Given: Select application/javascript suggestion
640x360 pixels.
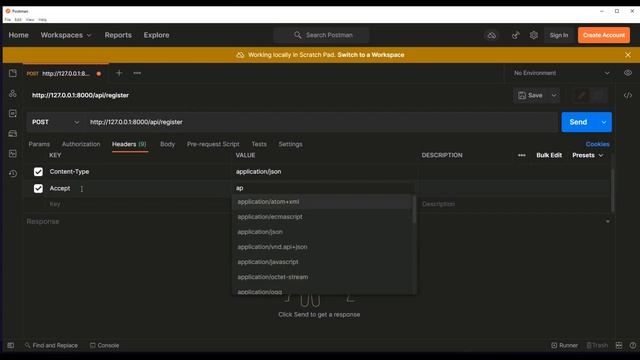Looking at the screenshot, I should pyautogui.click(x=322, y=262).
